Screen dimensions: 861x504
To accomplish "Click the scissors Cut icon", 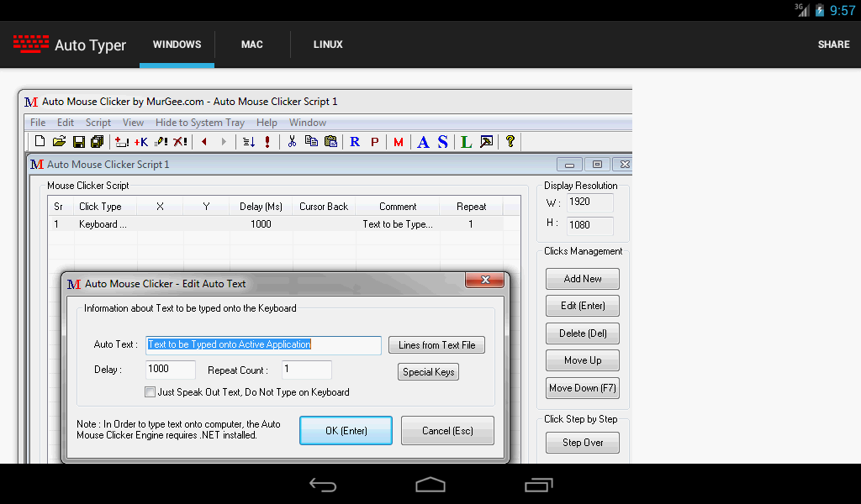I will pyautogui.click(x=292, y=142).
